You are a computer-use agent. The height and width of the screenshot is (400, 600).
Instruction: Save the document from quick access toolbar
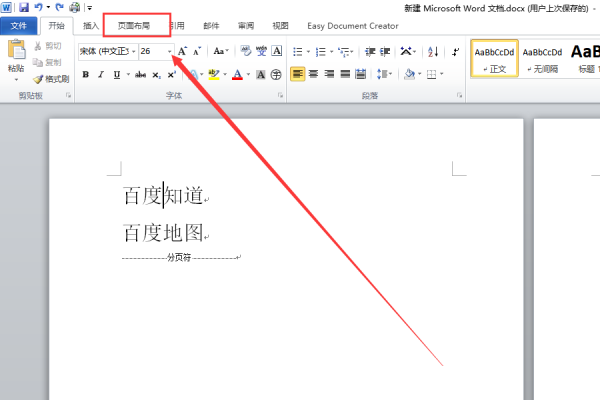(x=24, y=7)
